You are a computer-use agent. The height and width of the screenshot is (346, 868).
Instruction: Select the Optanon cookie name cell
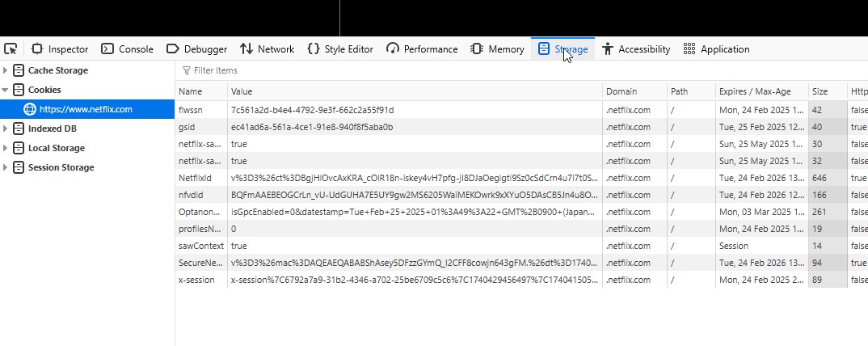click(201, 212)
